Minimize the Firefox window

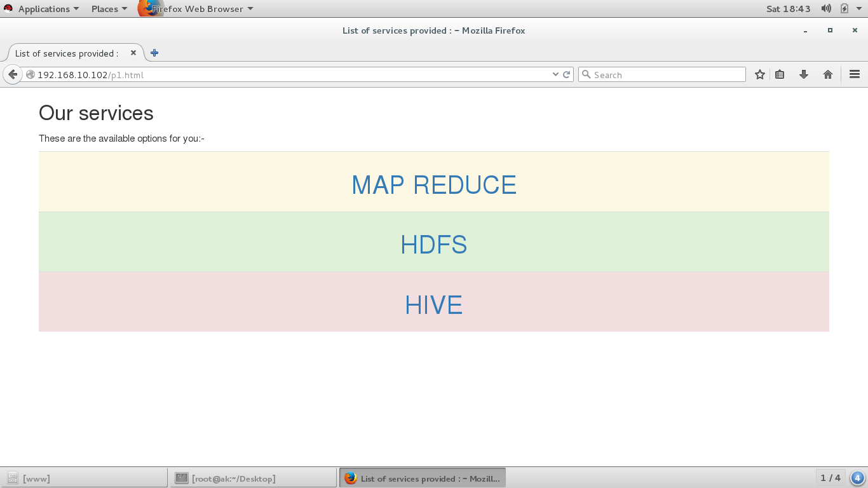click(x=805, y=30)
